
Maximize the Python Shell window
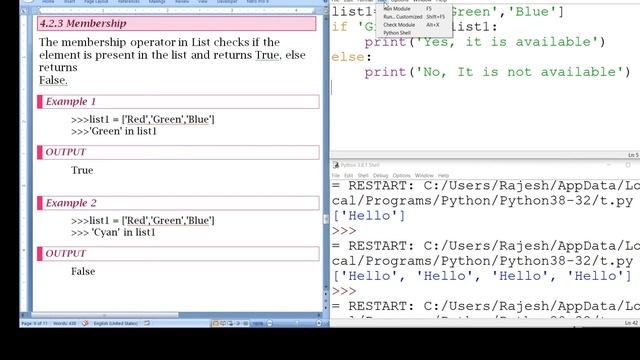(x=628, y=165)
